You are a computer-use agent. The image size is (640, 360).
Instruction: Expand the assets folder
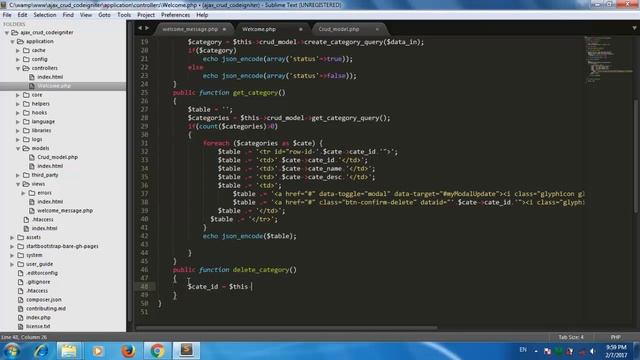coord(13,238)
